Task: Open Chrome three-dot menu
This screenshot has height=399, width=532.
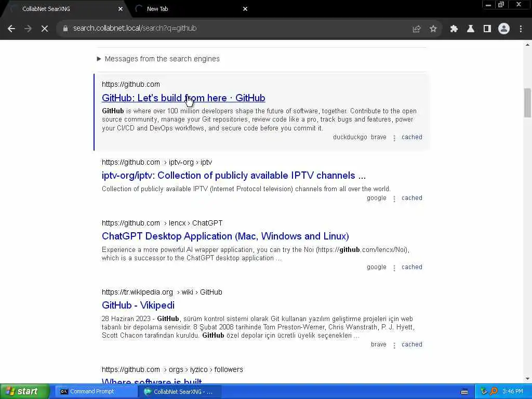Action: pyautogui.click(x=521, y=29)
